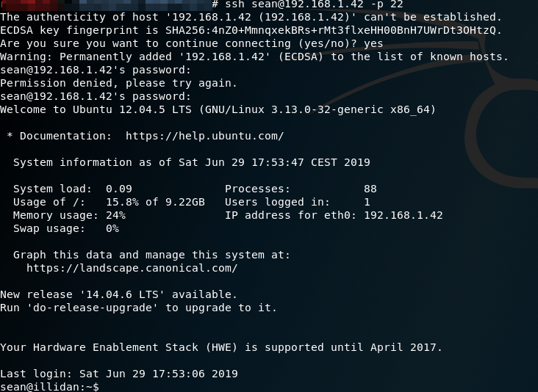Click the 'Permission denied, please try again' line

pyautogui.click(x=118, y=83)
